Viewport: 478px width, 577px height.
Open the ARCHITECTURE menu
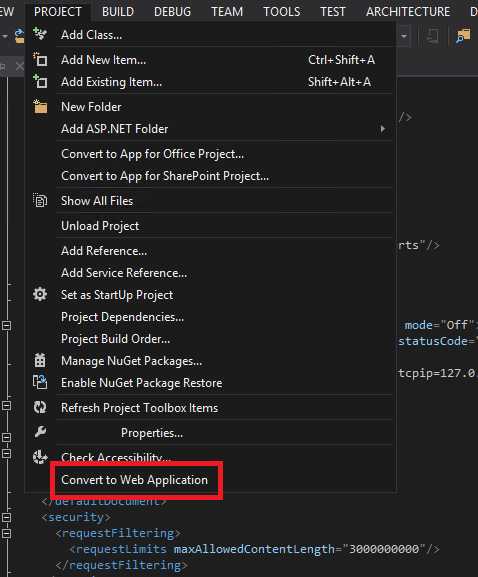click(408, 12)
